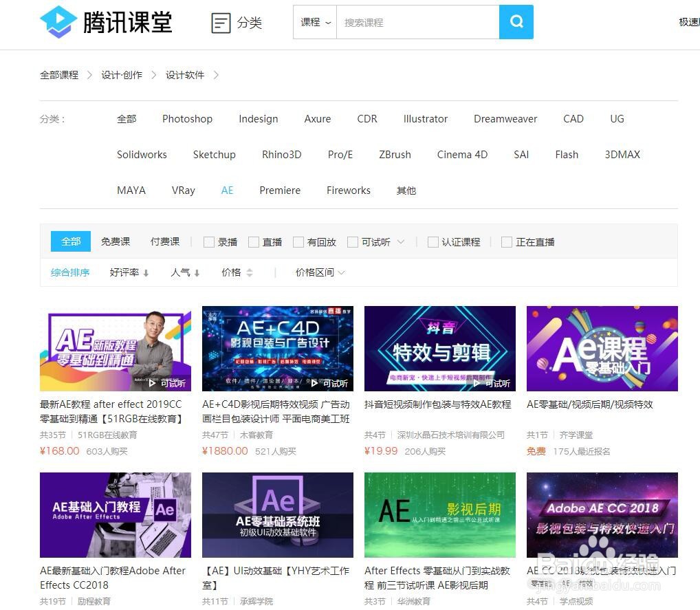This screenshot has width=700, height=610.
Task: Sort by 好评率 descending arrow
Action: 146,273
